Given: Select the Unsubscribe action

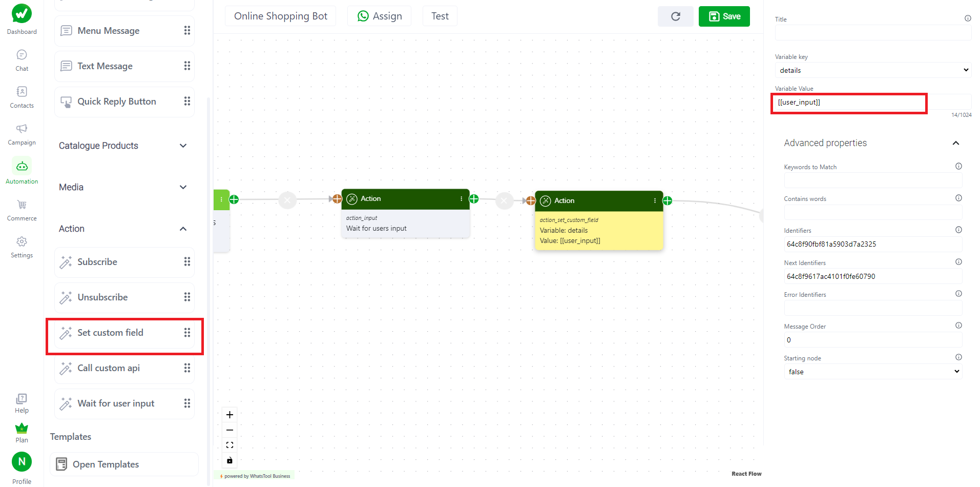Looking at the screenshot, I should 124,297.
